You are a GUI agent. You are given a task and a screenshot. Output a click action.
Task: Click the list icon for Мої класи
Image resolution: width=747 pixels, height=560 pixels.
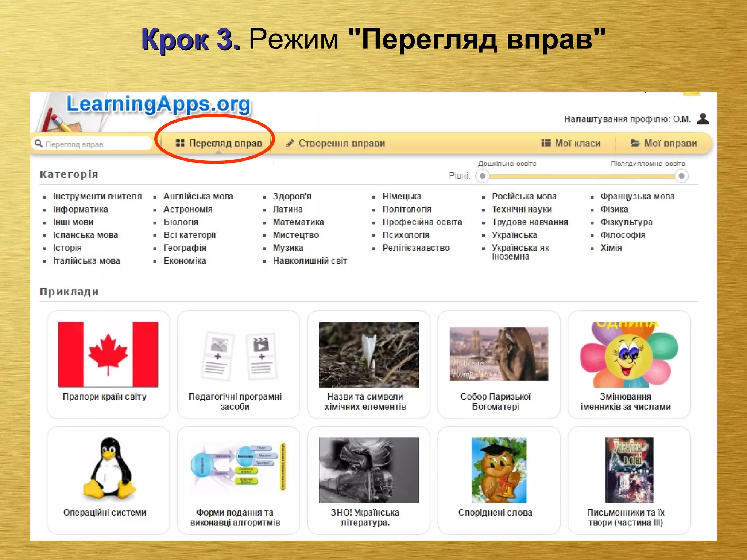click(x=546, y=143)
